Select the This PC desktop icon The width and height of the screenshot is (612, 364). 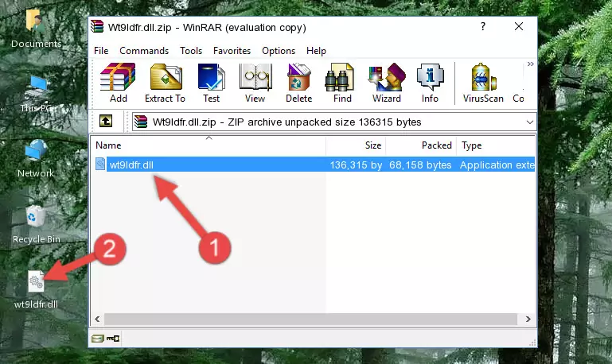tap(36, 94)
